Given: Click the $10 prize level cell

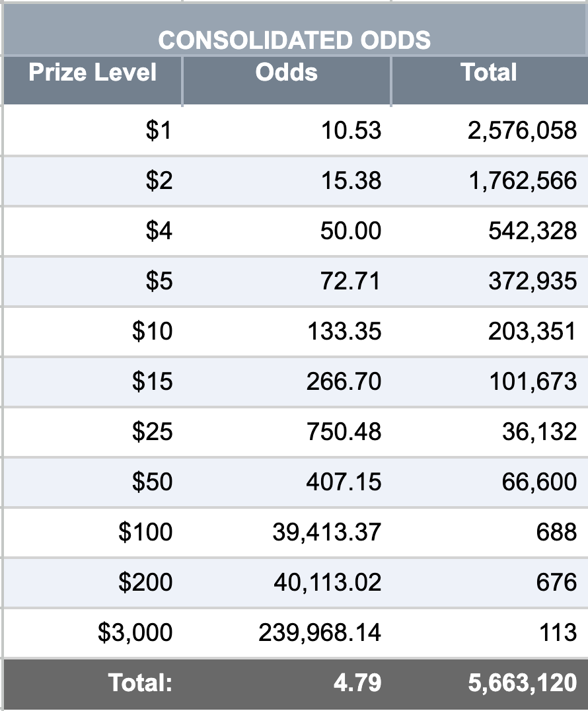Looking at the screenshot, I should coord(92,332).
